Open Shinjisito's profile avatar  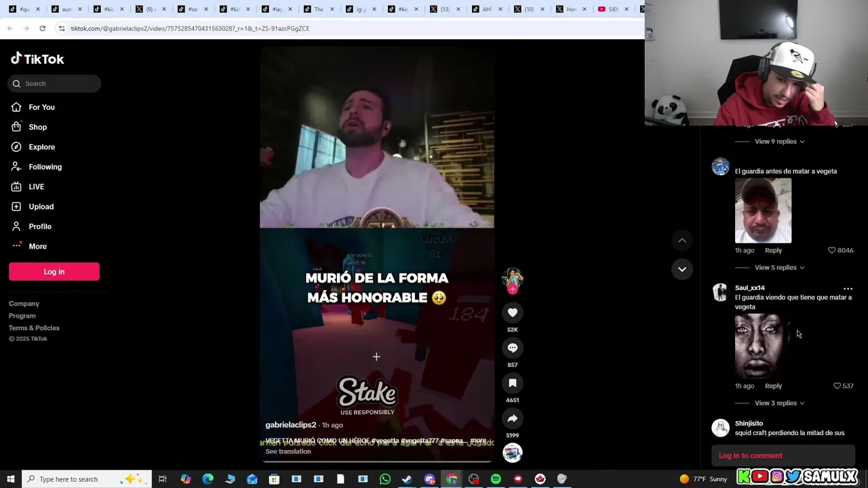coord(720,427)
